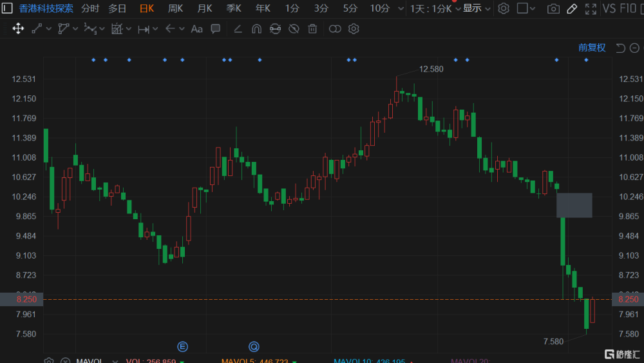Take a chart snapshot with camera icon
This screenshot has height=363, width=644.
coord(553,8)
